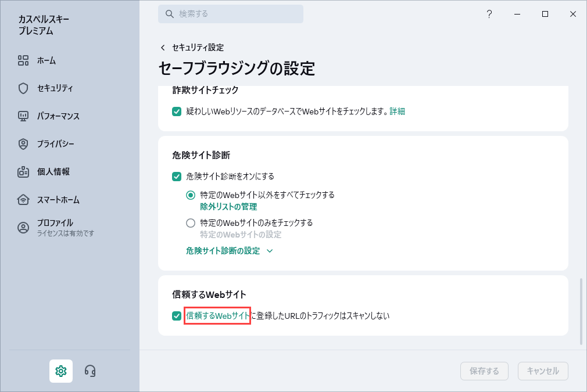Open support via the headset icon
587x392 pixels.
90,371
